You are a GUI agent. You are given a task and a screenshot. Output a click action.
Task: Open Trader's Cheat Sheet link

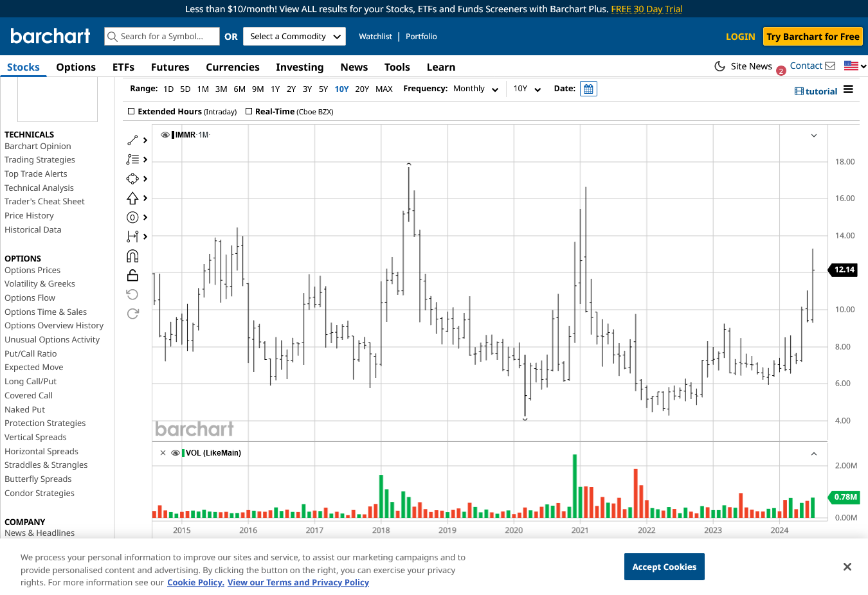(44, 201)
